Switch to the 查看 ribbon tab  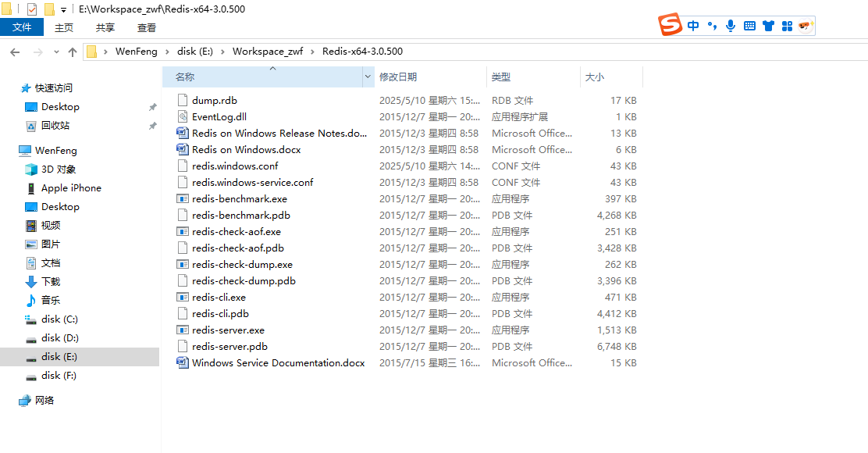coord(147,27)
